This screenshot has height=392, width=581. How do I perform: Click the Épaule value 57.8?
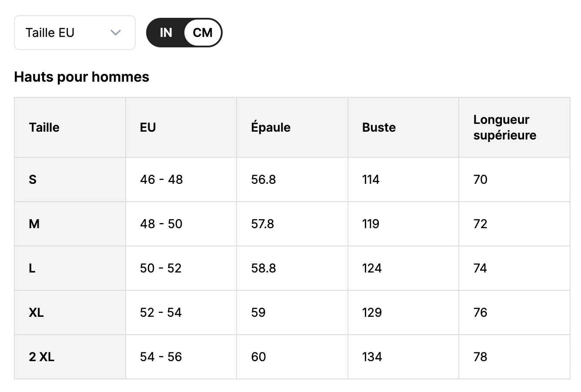point(263,224)
